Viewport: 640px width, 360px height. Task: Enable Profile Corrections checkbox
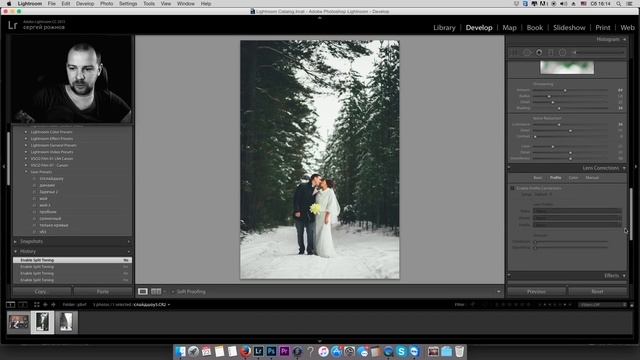pos(512,188)
